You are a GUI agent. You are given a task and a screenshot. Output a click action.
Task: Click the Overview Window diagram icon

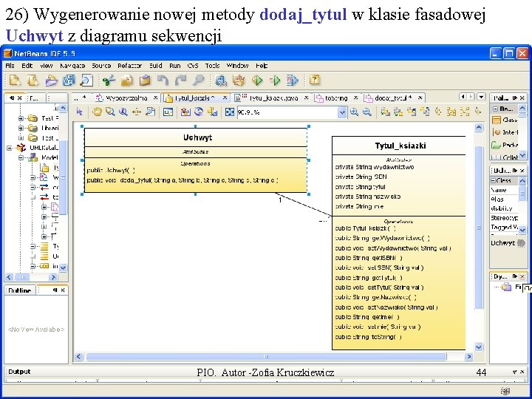pyautogui.click(x=168, y=112)
